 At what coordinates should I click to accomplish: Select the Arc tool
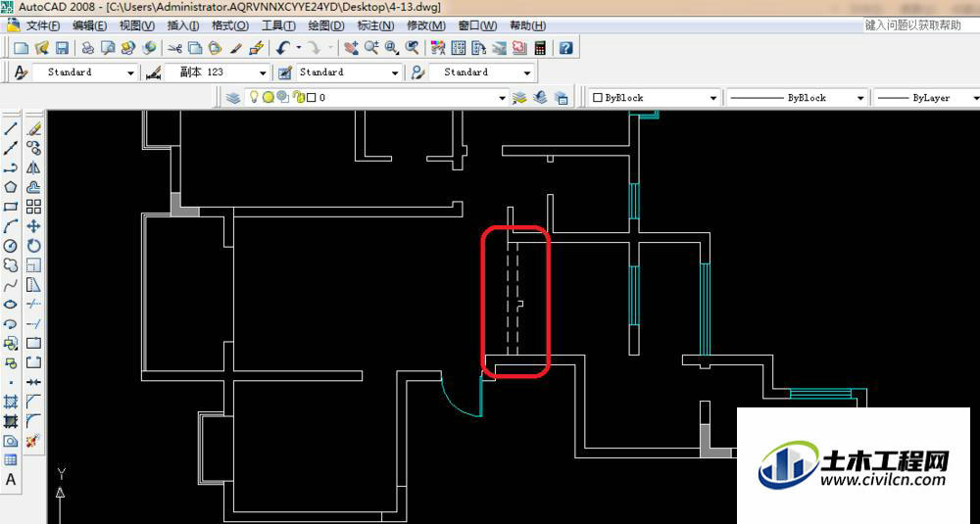click(11, 226)
